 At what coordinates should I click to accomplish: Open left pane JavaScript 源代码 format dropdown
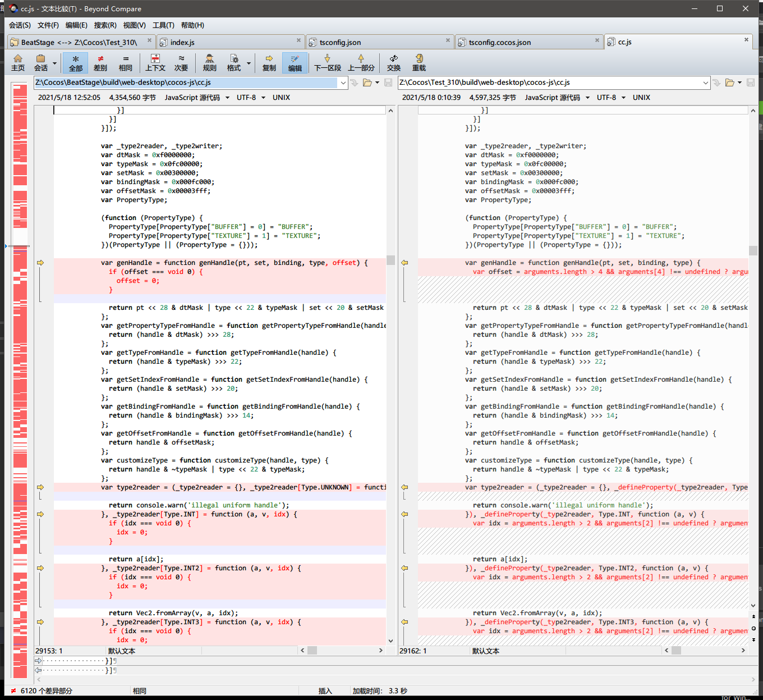tap(197, 98)
